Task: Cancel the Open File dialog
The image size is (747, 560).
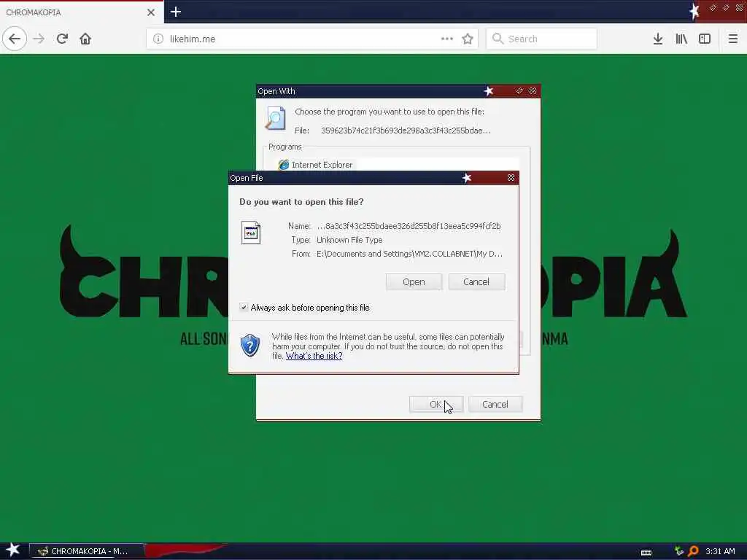Action: coord(476,282)
